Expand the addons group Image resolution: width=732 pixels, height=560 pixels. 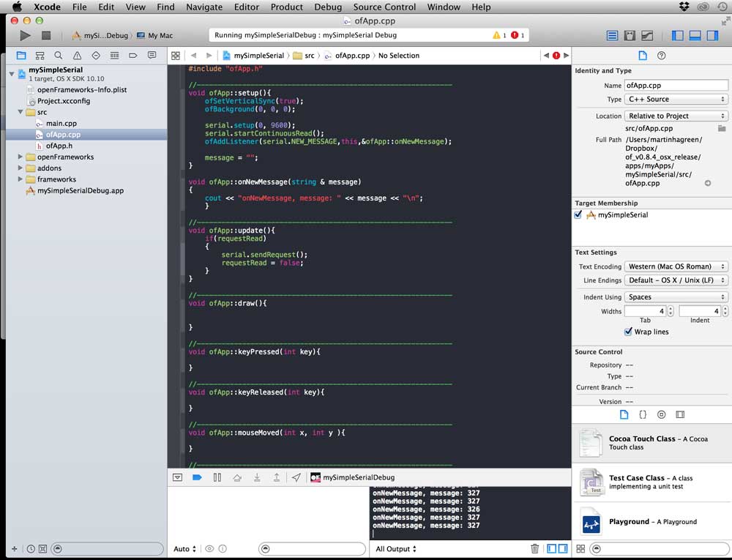[20, 168]
